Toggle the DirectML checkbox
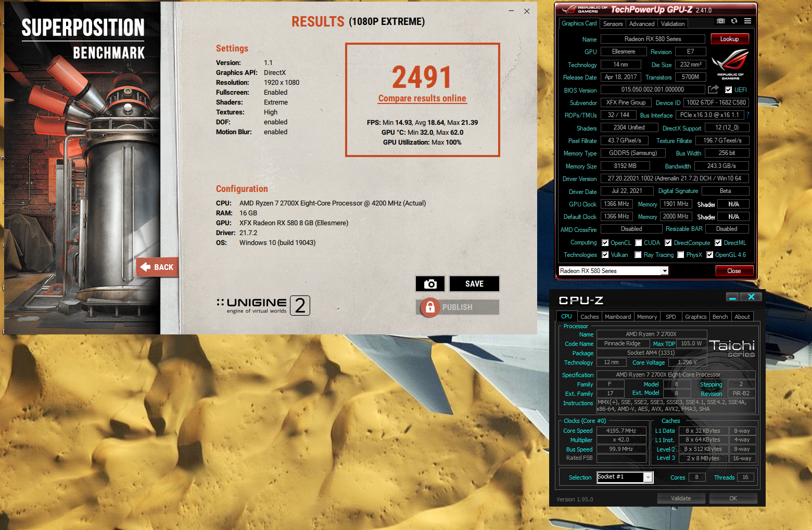The image size is (812, 530). [718, 243]
